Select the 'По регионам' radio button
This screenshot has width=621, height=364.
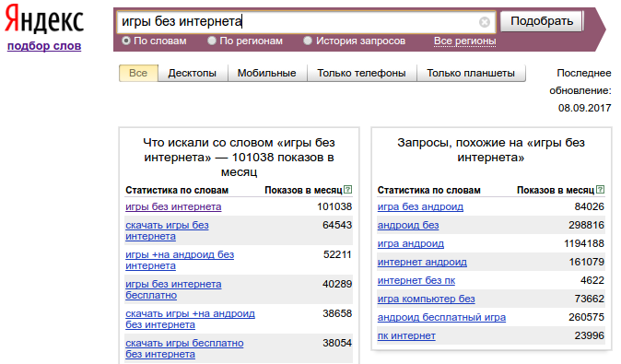click(x=212, y=41)
